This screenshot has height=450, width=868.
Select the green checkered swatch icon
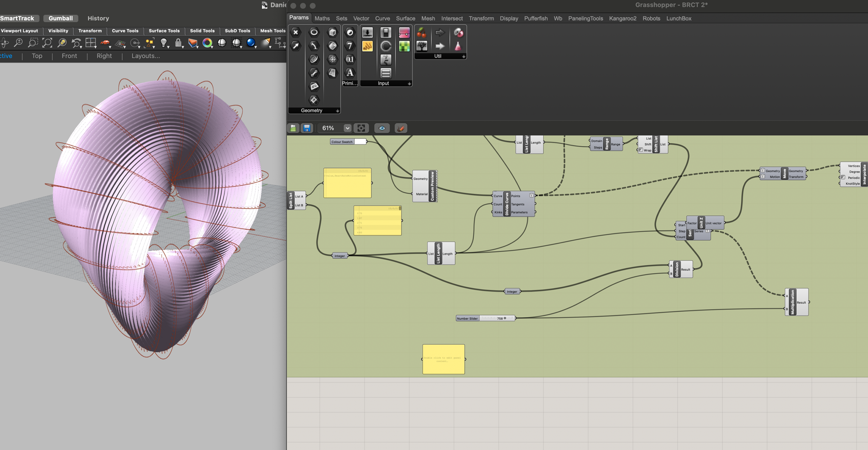coord(404,46)
